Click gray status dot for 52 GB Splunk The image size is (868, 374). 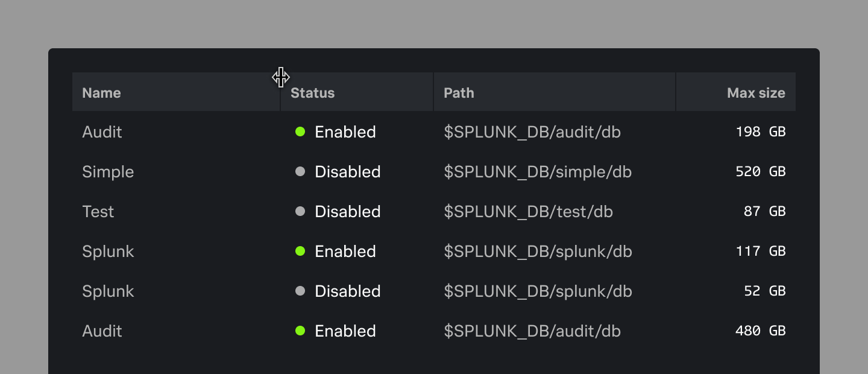click(x=300, y=291)
